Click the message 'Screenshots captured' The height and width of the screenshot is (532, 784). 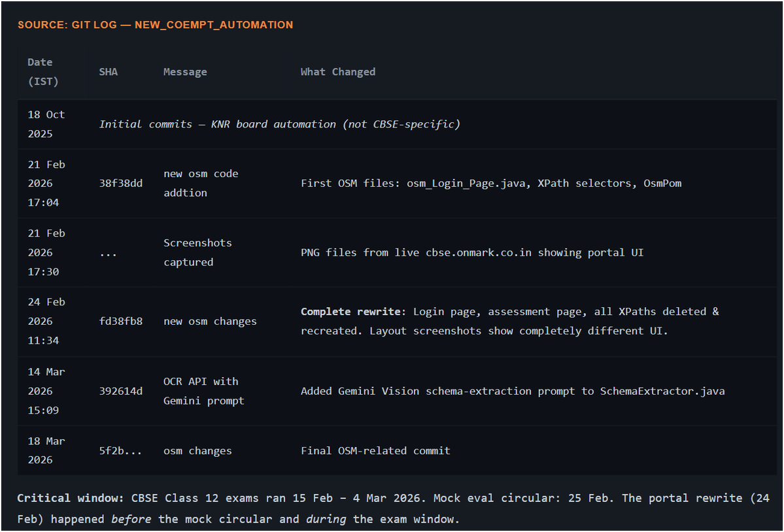point(197,252)
